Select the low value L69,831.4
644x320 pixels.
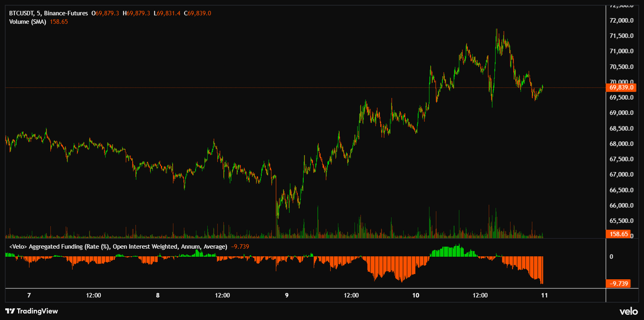tap(167, 13)
